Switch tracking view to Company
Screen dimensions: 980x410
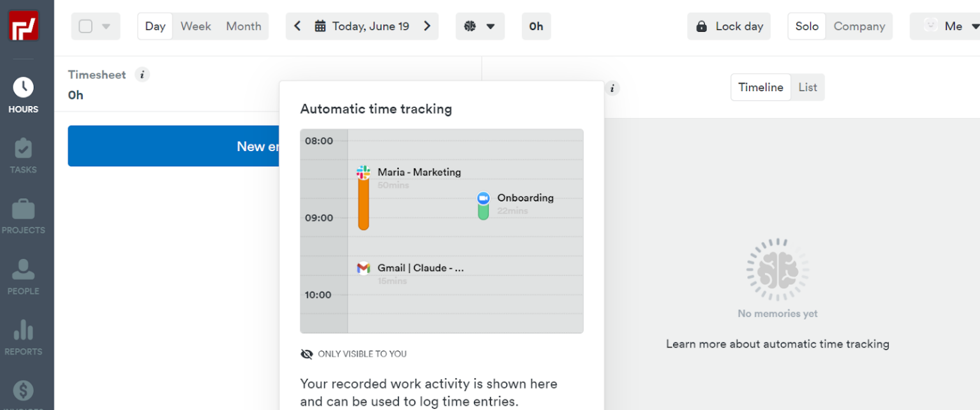coord(859,26)
